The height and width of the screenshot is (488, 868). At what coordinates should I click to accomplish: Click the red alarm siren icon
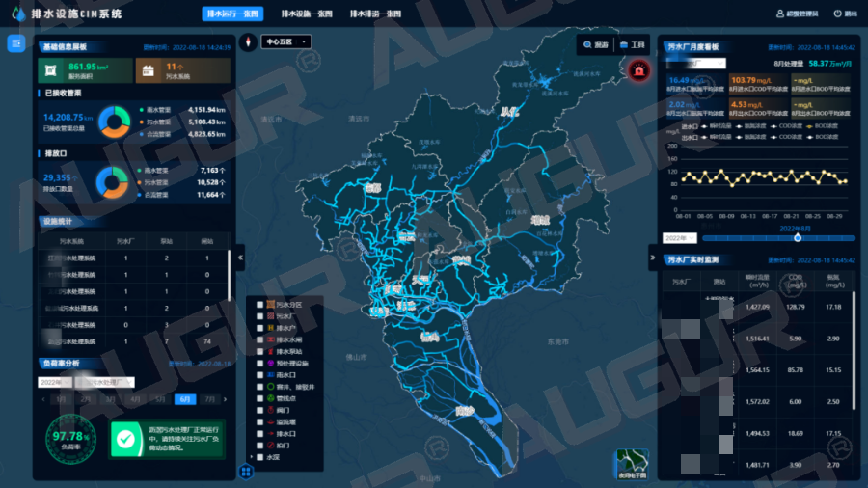point(637,69)
